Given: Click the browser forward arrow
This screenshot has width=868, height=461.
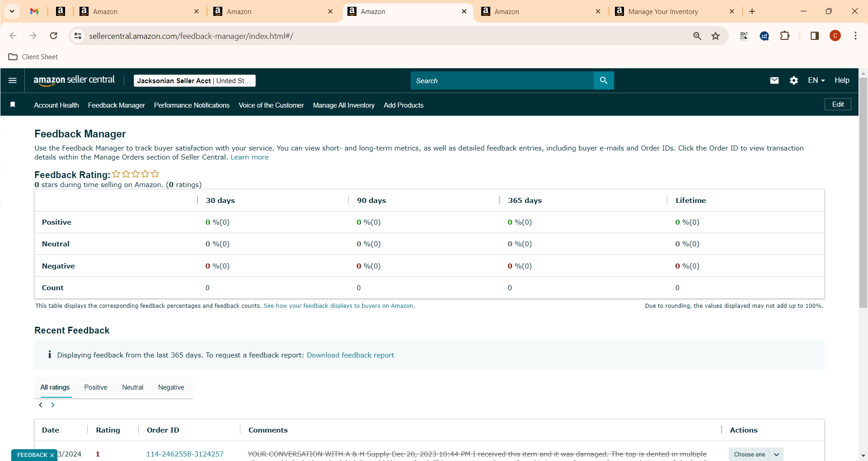Looking at the screenshot, I should coord(33,36).
